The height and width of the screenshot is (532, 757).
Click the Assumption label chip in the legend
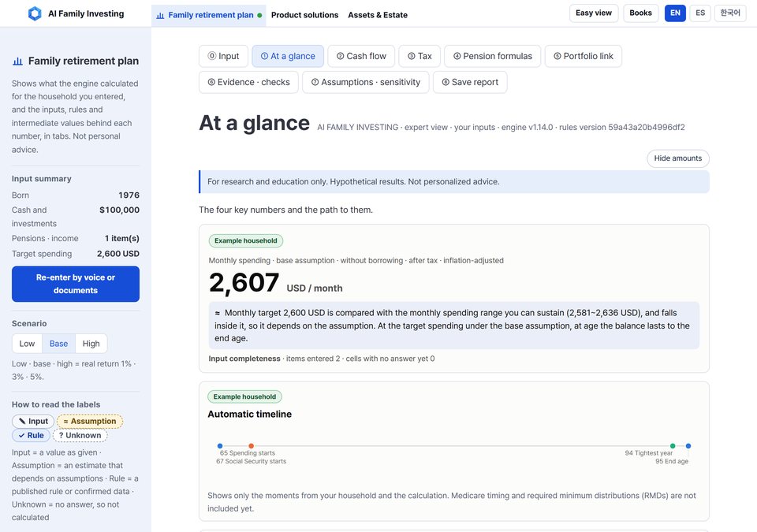tap(90, 422)
